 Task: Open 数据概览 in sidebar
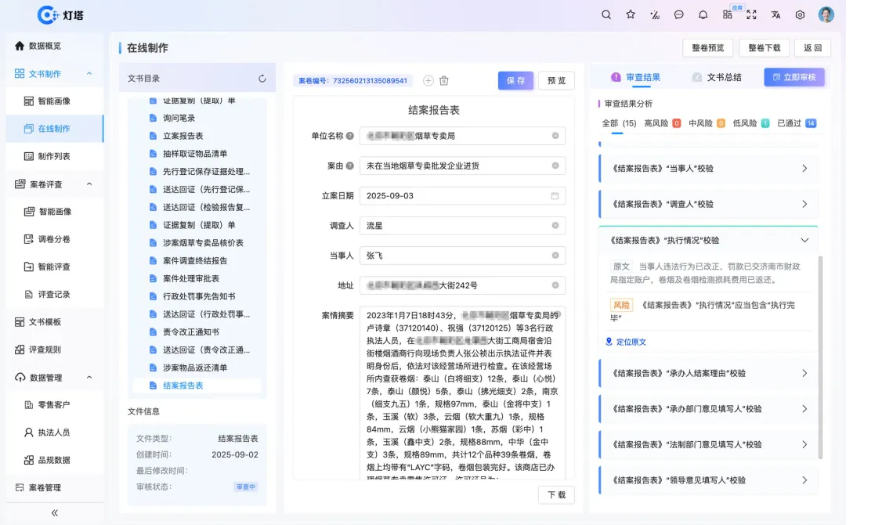pyautogui.click(x=54, y=46)
